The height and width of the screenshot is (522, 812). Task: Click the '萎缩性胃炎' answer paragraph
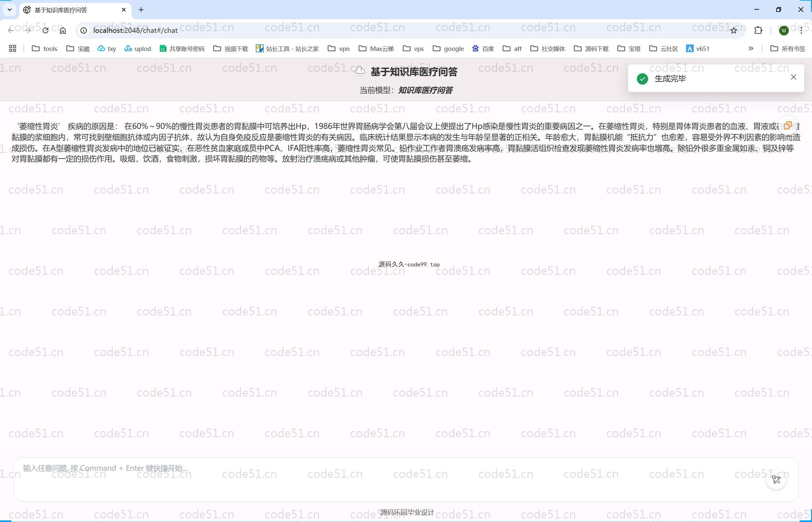pos(406,142)
